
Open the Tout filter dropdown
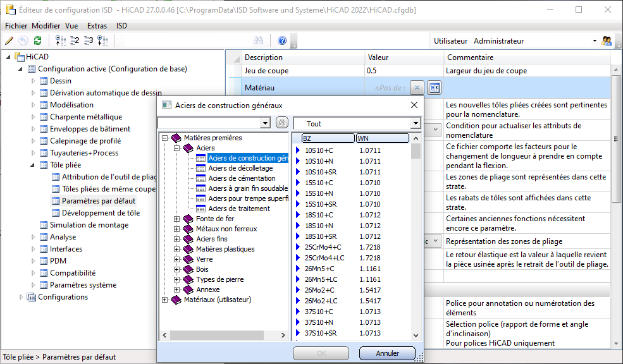click(x=416, y=123)
